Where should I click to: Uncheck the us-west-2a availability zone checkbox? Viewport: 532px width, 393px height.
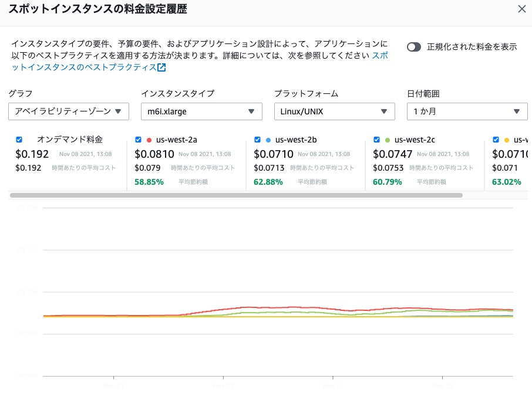click(139, 140)
